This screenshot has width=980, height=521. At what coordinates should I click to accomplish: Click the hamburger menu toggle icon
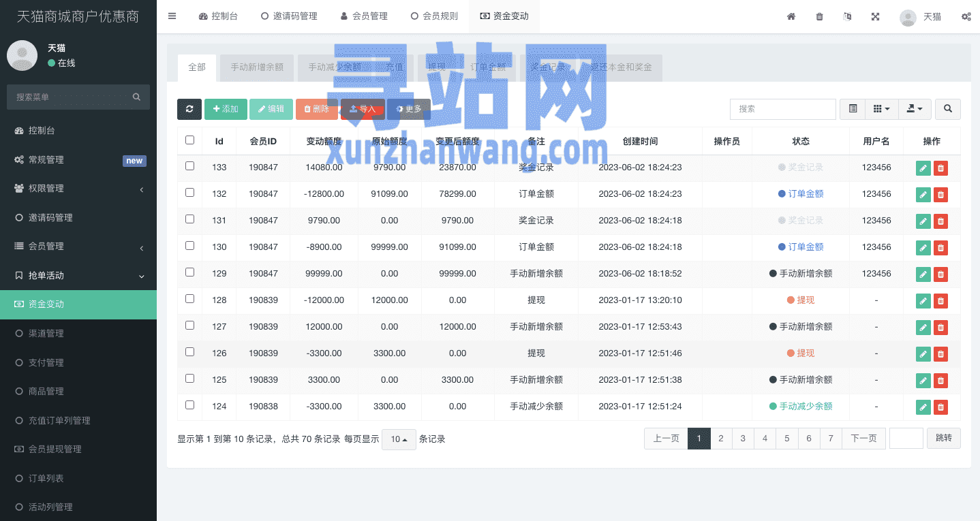click(x=172, y=16)
